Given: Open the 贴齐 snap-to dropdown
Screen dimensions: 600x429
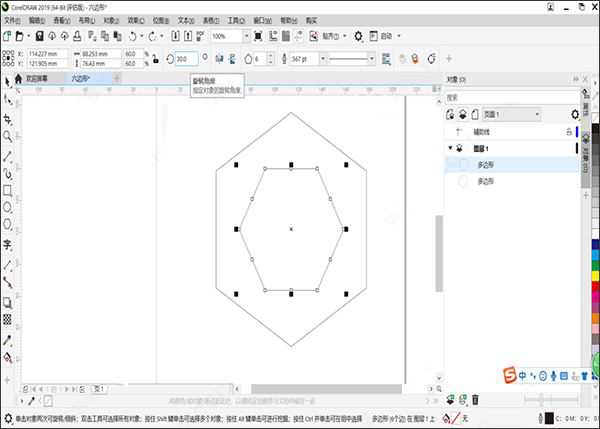Looking at the screenshot, I should pos(344,36).
